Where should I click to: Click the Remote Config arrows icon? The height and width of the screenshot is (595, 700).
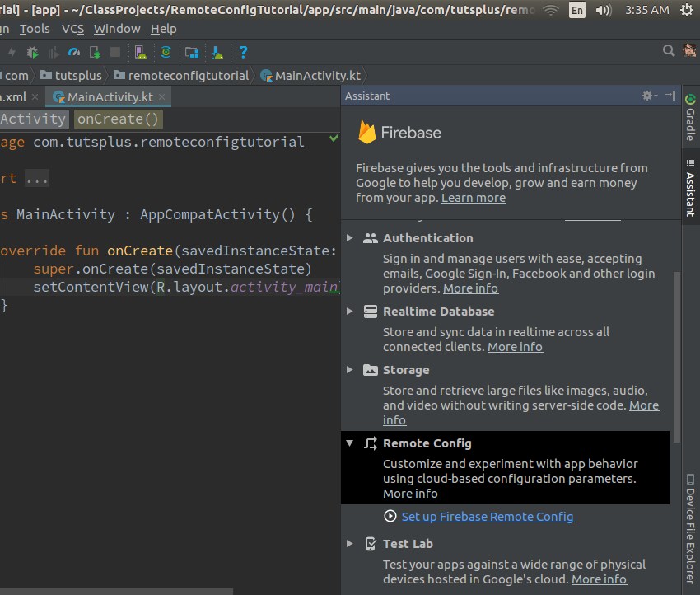click(x=370, y=443)
